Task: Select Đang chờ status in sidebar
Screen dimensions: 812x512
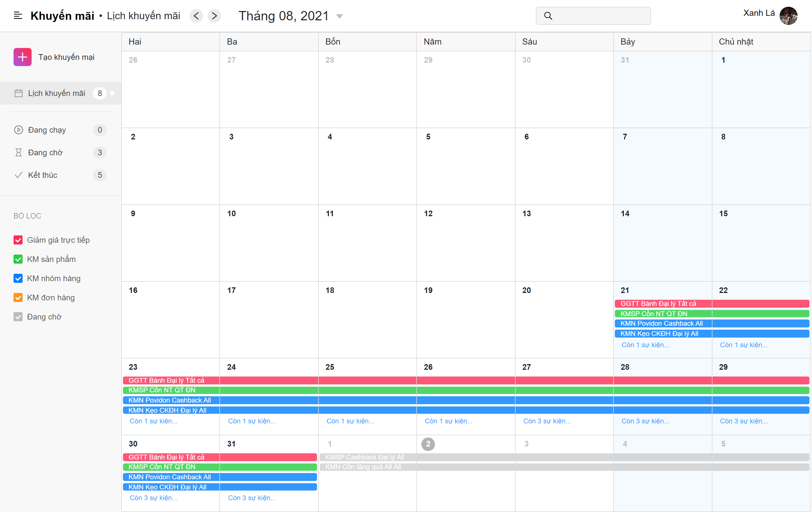Action: pos(45,152)
